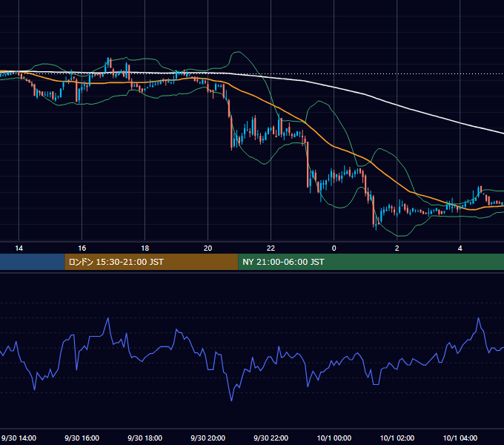Click the 14 hour axis label
The width and height of the screenshot is (504, 445).
19,248
